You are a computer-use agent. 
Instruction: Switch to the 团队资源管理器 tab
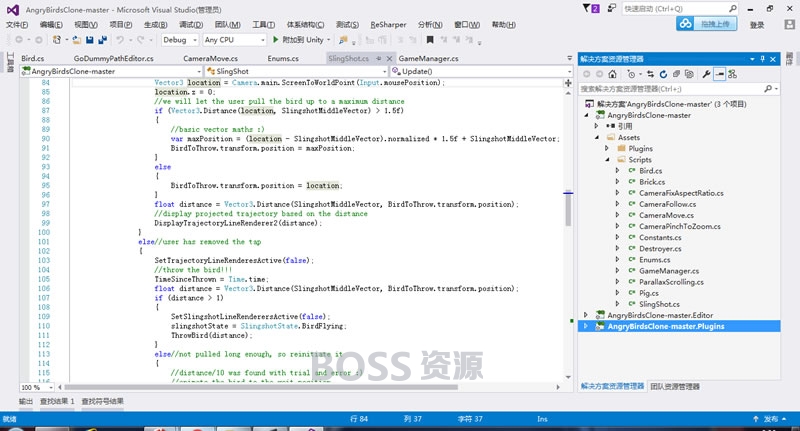pos(675,387)
